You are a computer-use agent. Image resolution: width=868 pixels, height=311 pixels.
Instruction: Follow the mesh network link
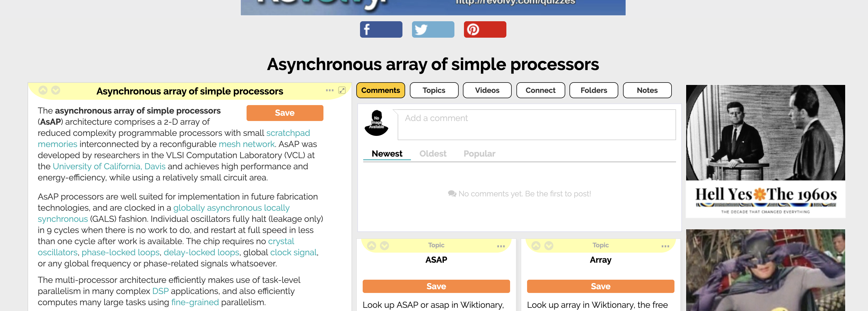[246, 144]
